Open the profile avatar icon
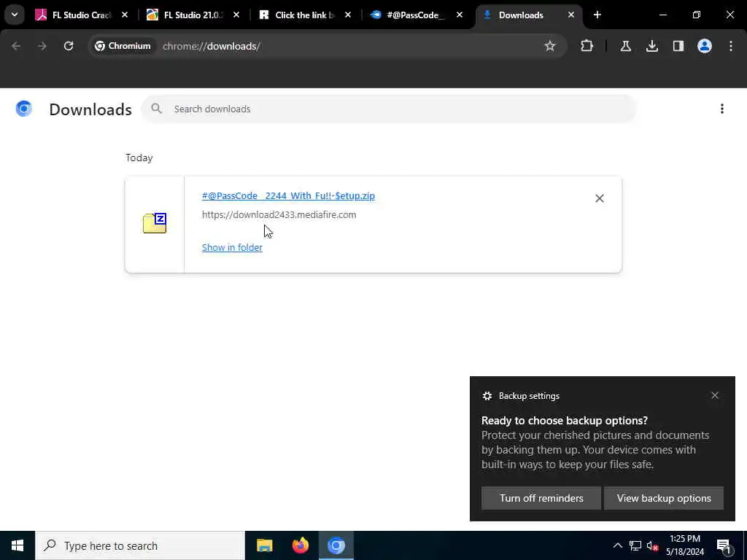 point(704,46)
